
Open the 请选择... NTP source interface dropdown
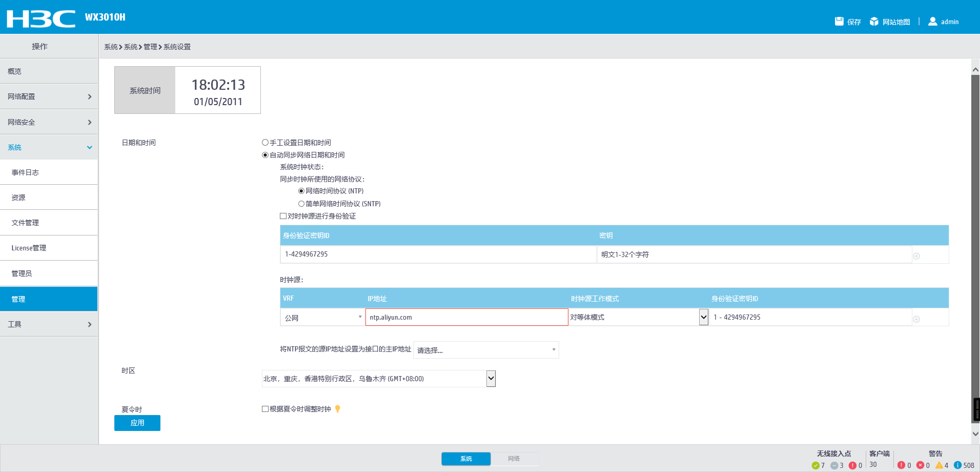point(486,350)
